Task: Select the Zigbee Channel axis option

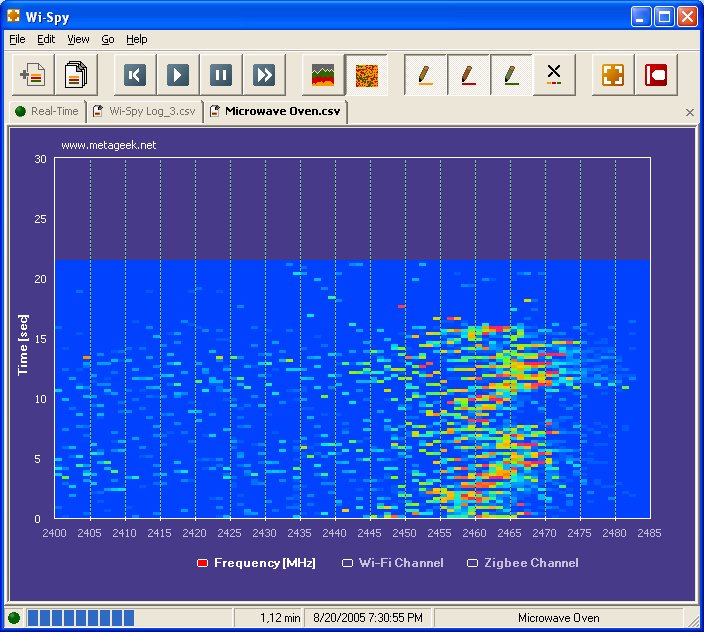Action: click(x=523, y=563)
